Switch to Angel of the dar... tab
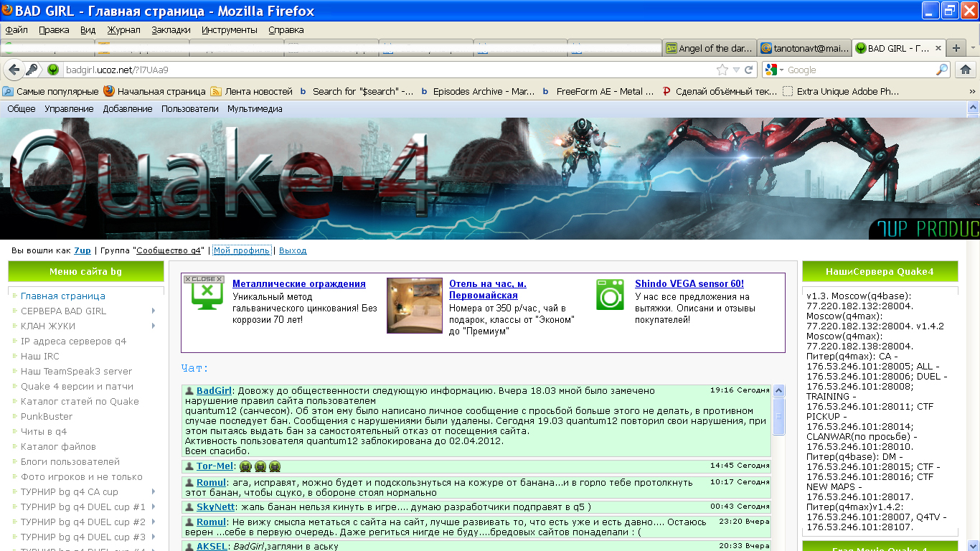 (709, 48)
